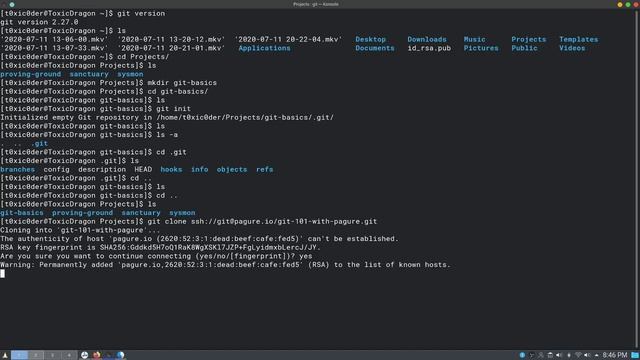Click the 'RSA key fingerprint' output line
The image size is (640, 360).
pyautogui.click(x=160, y=248)
